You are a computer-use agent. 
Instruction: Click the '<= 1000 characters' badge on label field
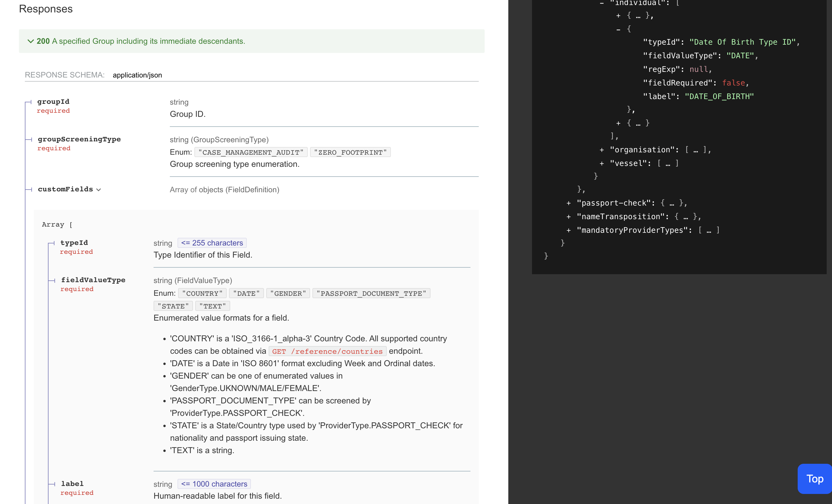pos(214,484)
